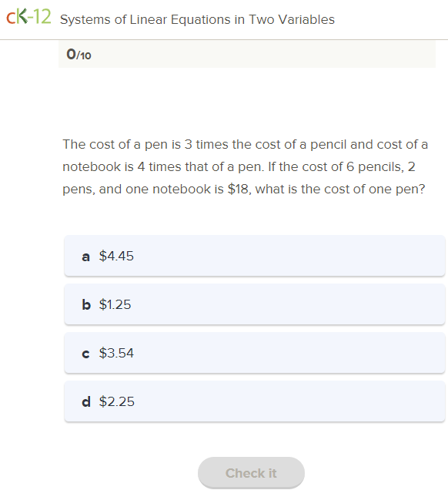
Task: Open the CK-12 logo home link
Action: (28, 16)
